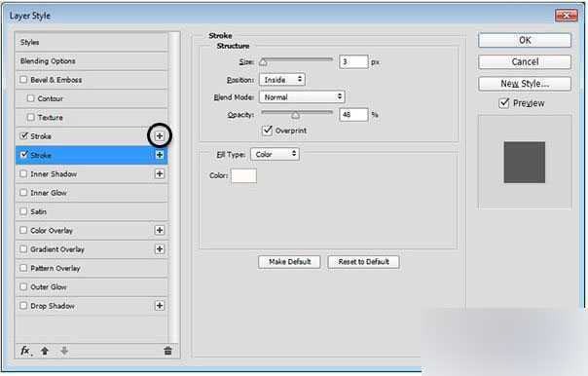Click the OK button
Image resolution: width=588 pixels, height=376 pixels.
[525, 40]
